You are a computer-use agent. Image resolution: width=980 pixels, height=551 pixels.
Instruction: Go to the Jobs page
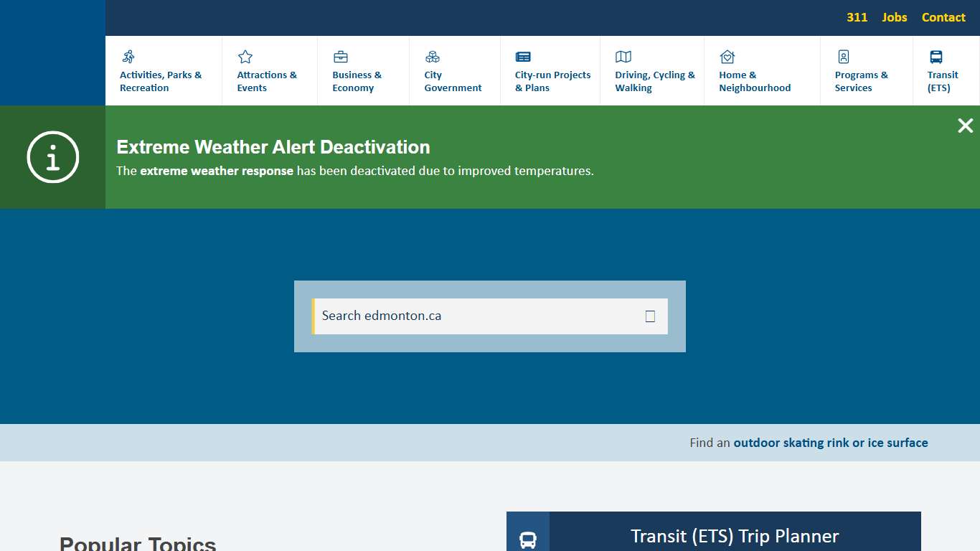(x=895, y=17)
